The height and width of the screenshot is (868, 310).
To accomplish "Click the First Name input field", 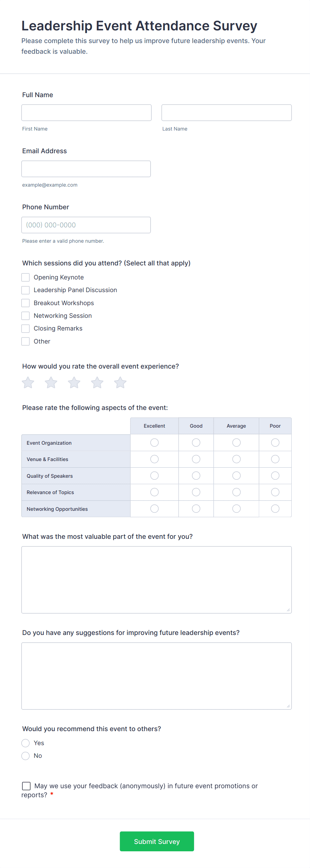I will 87,113.
